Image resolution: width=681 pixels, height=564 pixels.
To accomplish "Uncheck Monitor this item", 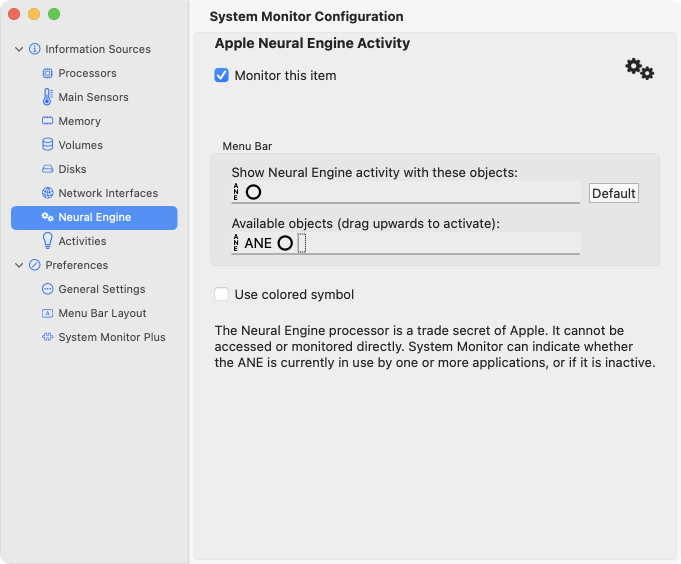I will pos(221,75).
